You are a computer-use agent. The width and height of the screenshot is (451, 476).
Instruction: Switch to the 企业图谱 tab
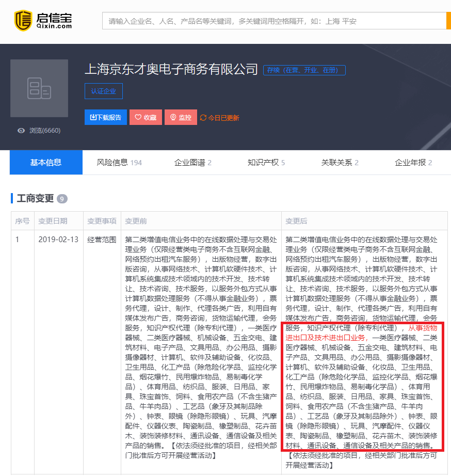pyautogui.click(x=192, y=163)
